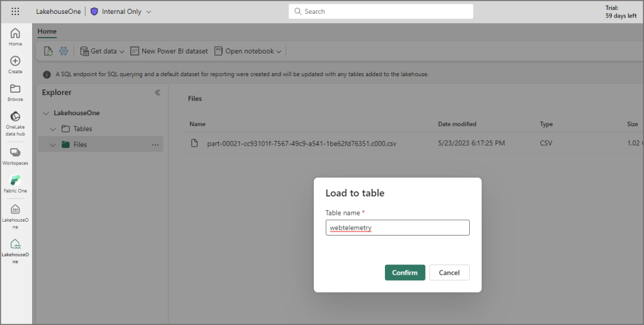Click the CSV type cell
The height and width of the screenshot is (325, 644).
click(x=546, y=143)
